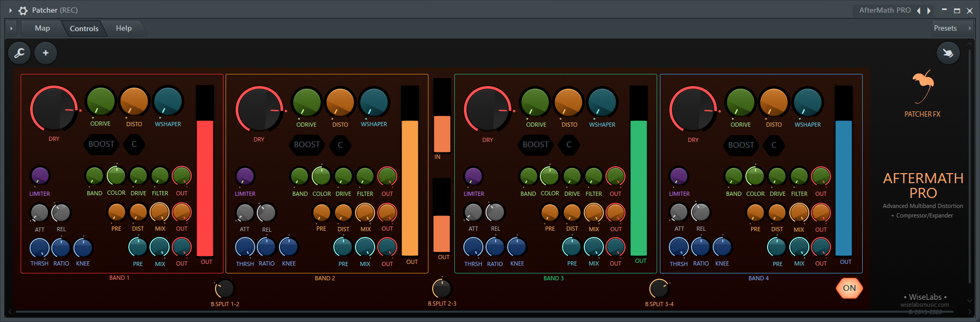Click the Band 4 DRY knob

pos(693,110)
